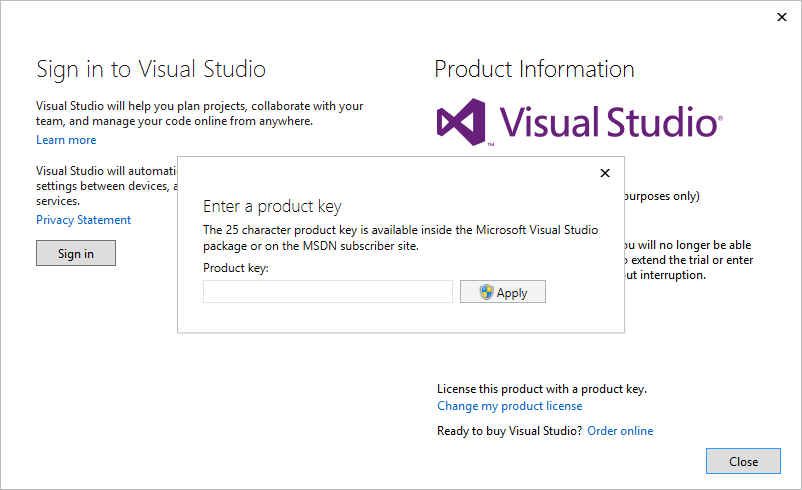Close the Visual Studio sign-in window
The image size is (802, 490).
click(782, 17)
